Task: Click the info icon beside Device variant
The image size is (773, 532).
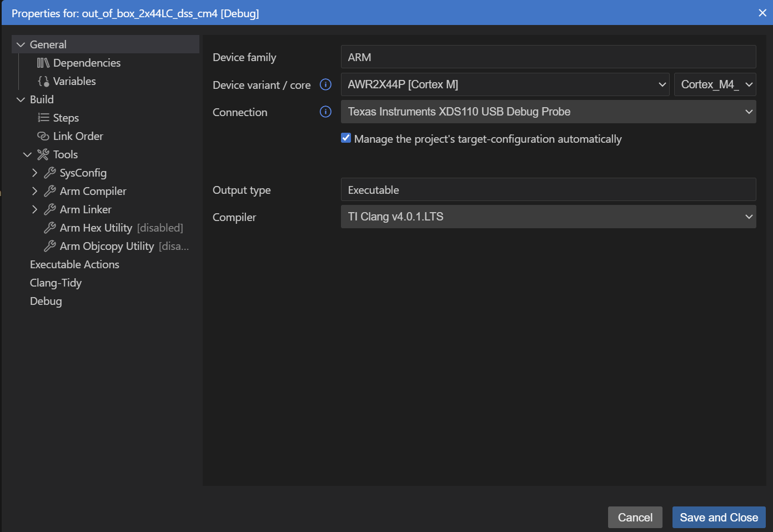Action: point(325,84)
